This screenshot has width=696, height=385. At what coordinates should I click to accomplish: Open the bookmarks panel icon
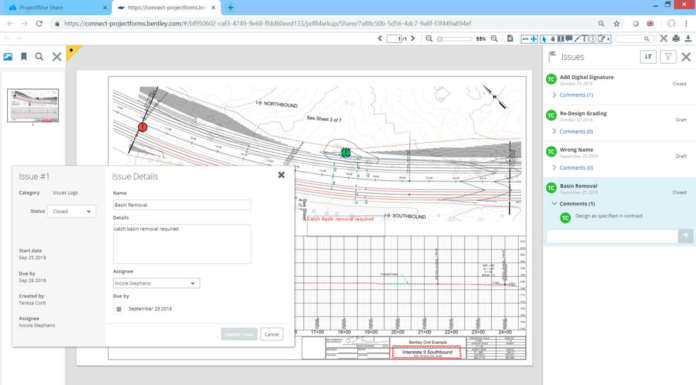pyautogui.click(x=24, y=57)
